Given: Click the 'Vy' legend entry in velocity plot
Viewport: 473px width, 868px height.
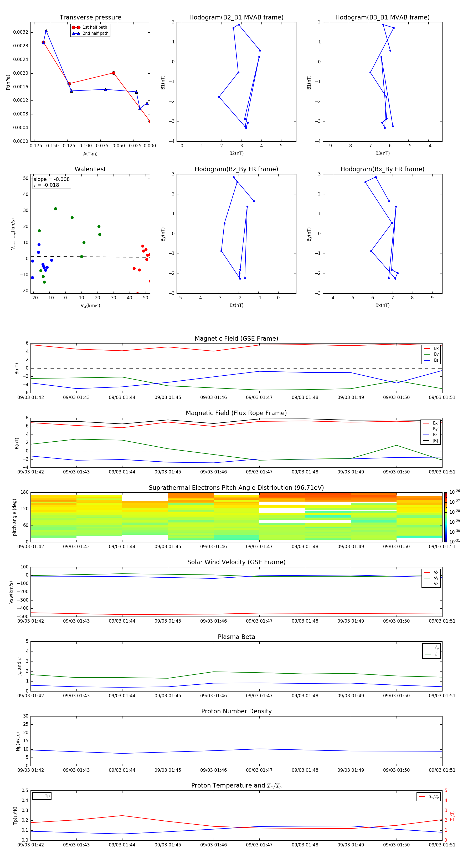Looking at the screenshot, I should 431,578.
